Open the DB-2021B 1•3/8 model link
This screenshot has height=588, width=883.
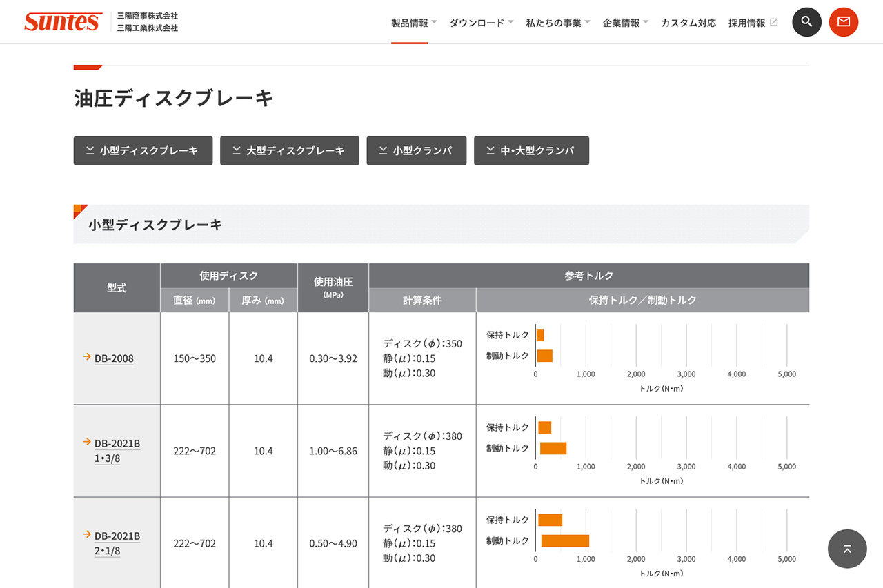tap(117, 451)
